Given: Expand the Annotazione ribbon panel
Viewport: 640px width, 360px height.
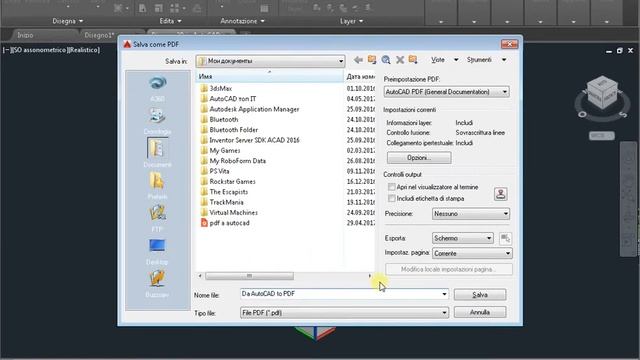Looking at the screenshot, I should pyautogui.click(x=242, y=21).
